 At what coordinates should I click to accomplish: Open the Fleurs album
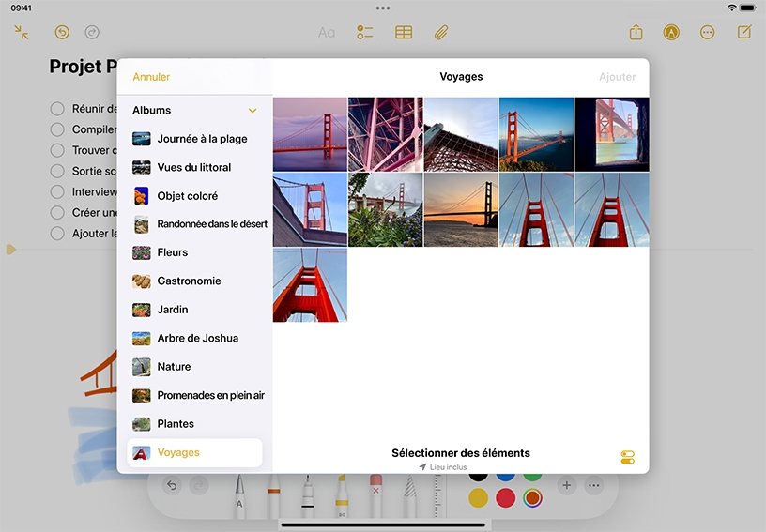coord(195,252)
